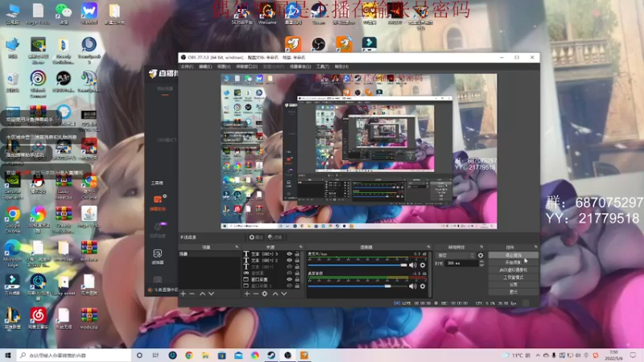The height and width of the screenshot is (362, 644).
Task: Increase transition duration with stepper arrow
Action: pyautogui.click(x=481, y=262)
